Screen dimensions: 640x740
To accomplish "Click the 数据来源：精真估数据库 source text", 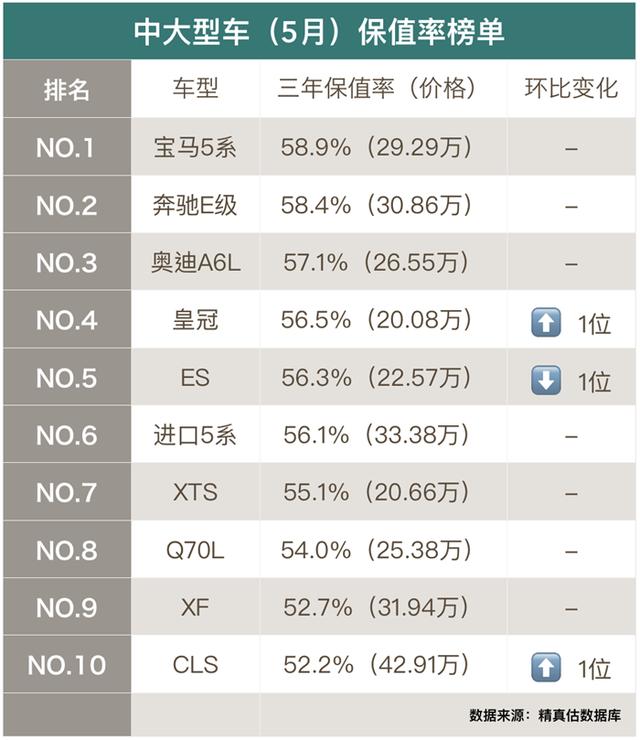I will coord(545,715).
